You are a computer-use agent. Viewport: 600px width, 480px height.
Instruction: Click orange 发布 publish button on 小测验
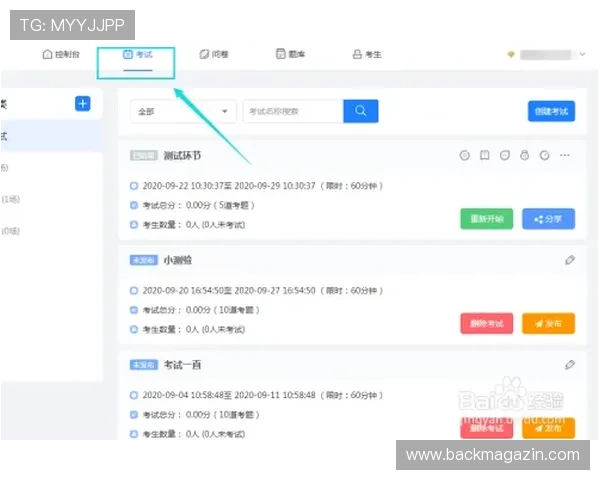coord(548,324)
